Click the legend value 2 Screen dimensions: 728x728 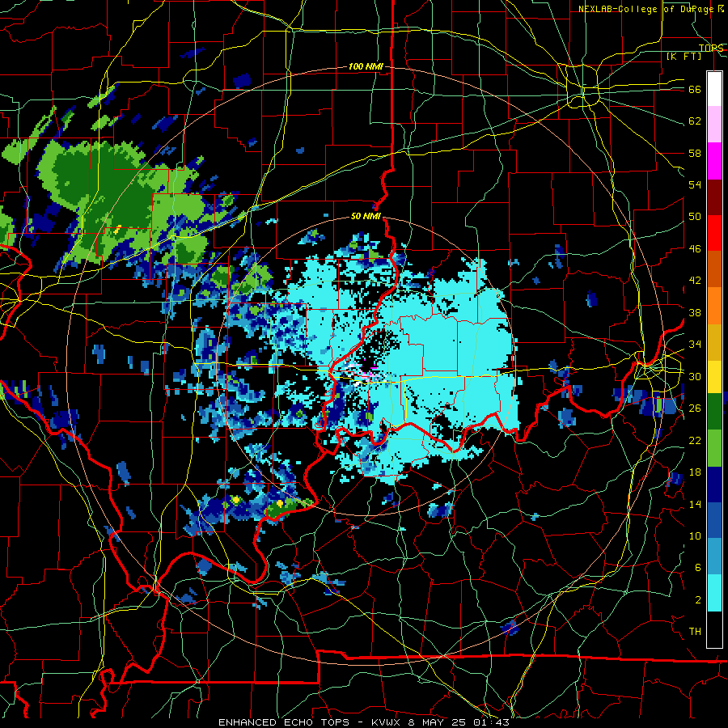(x=697, y=600)
